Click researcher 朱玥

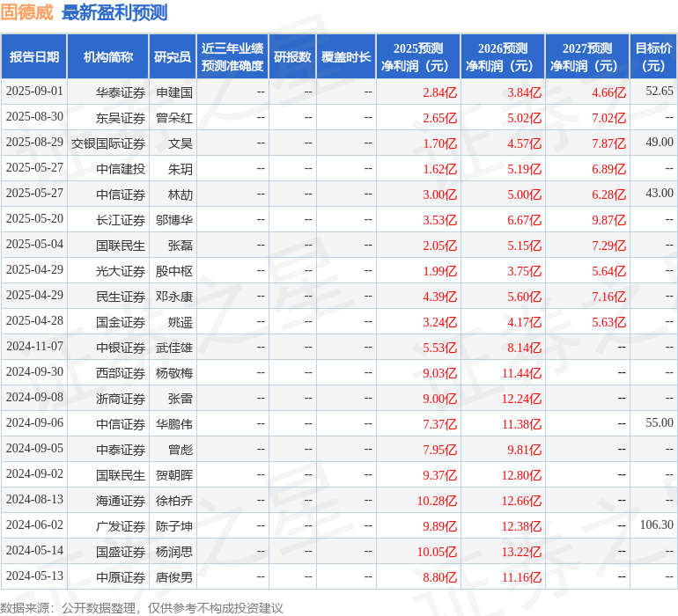coord(181,169)
